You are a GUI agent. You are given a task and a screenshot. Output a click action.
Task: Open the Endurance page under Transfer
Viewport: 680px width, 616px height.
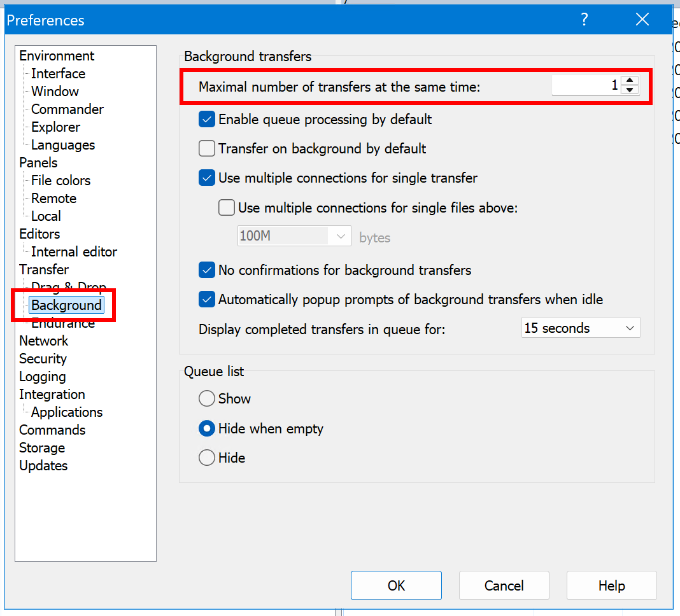pos(63,324)
